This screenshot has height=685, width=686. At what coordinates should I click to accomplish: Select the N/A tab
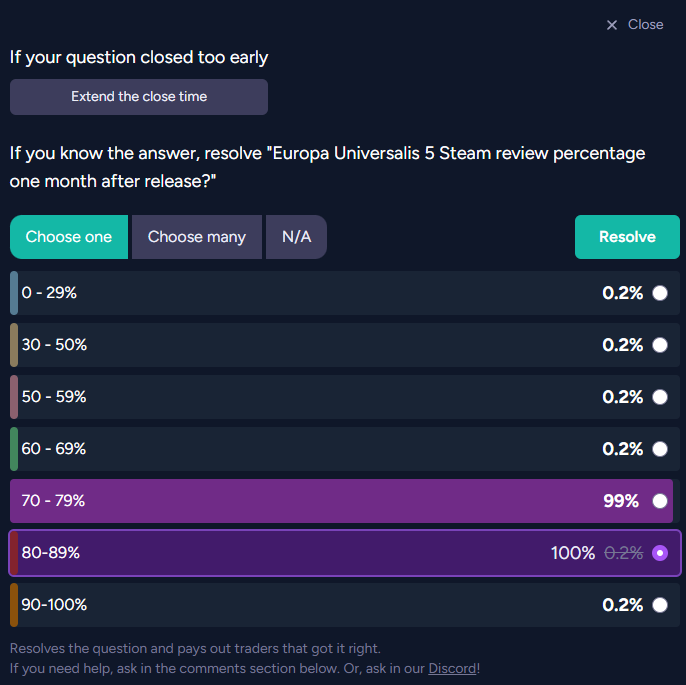tap(296, 237)
